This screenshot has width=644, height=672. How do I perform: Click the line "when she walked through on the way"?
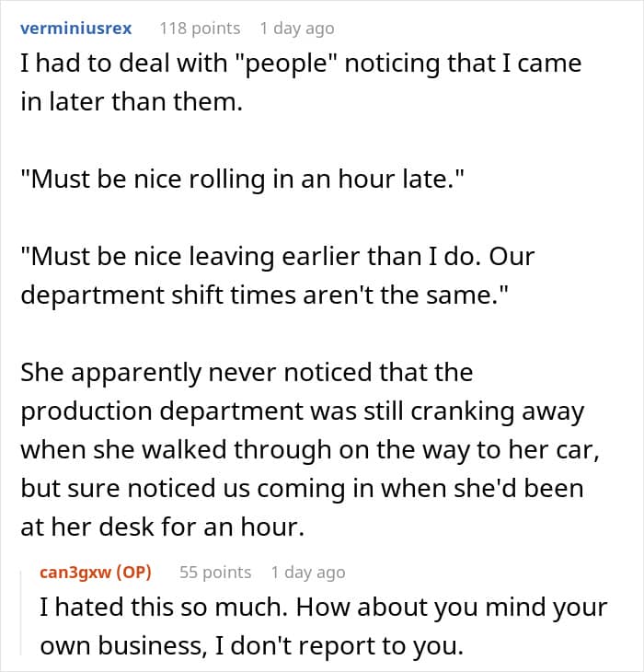click(310, 450)
